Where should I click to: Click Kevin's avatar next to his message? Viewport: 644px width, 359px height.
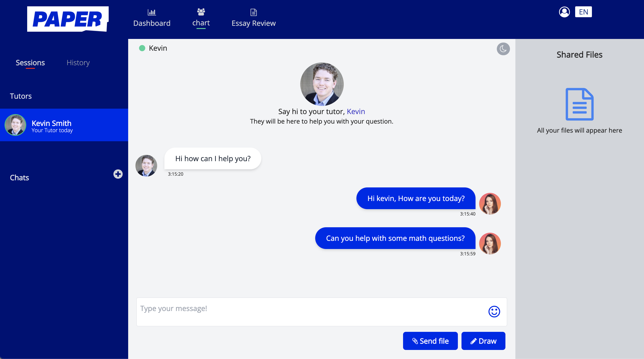click(x=146, y=165)
